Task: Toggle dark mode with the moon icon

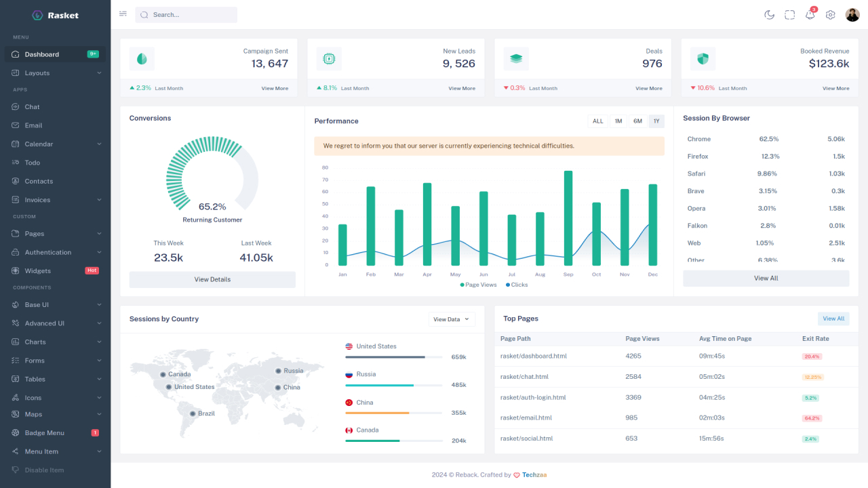Action: pyautogui.click(x=769, y=14)
